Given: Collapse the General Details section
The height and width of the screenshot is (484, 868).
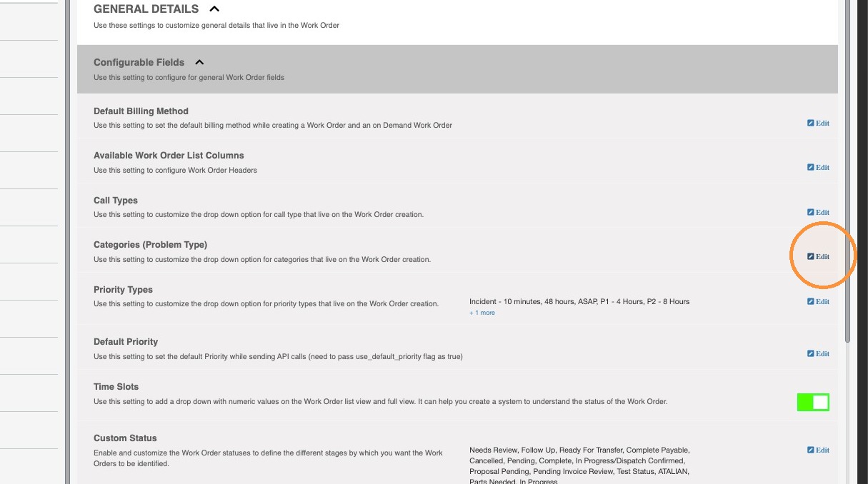Looking at the screenshot, I should point(214,9).
